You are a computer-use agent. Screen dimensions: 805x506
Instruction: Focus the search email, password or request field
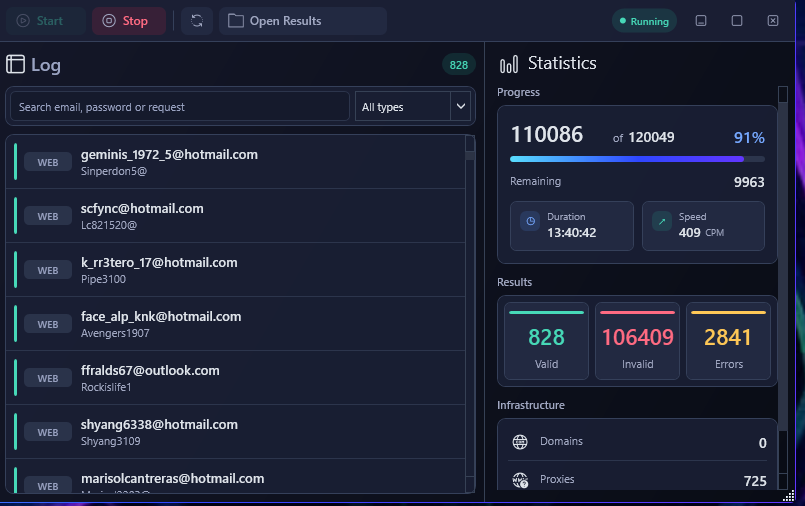point(180,107)
